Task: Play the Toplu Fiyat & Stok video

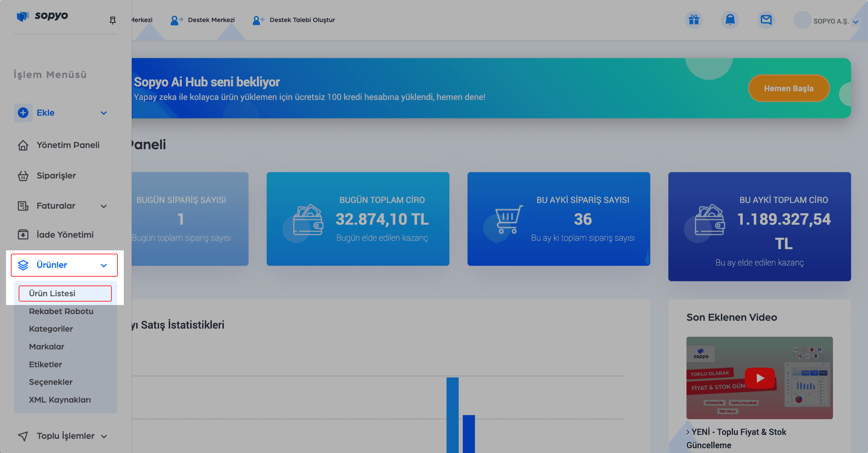Action: [760, 378]
